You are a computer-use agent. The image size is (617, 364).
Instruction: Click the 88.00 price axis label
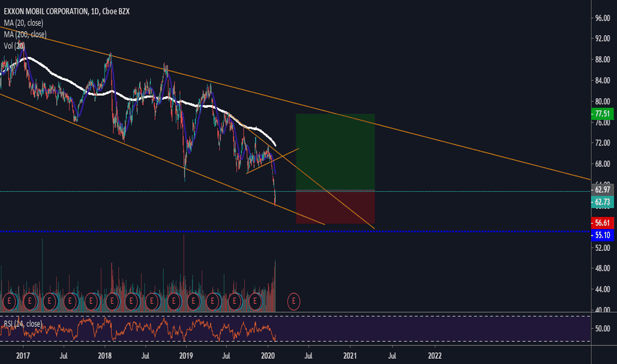[602, 60]
